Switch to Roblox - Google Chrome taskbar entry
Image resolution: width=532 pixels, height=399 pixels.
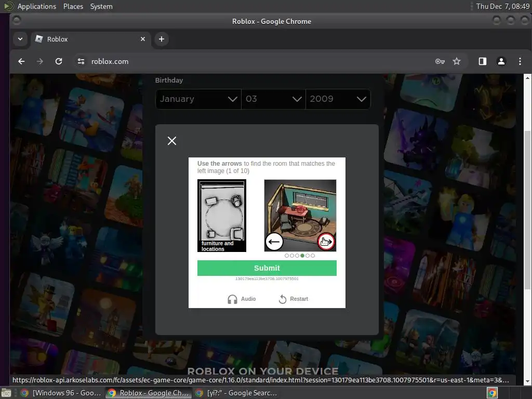(x=149, y=393)
